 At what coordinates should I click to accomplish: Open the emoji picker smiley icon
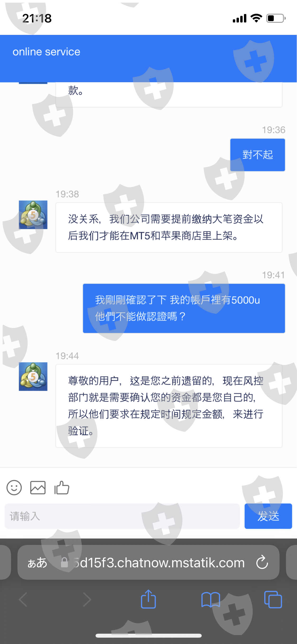(x=14, y=487)
